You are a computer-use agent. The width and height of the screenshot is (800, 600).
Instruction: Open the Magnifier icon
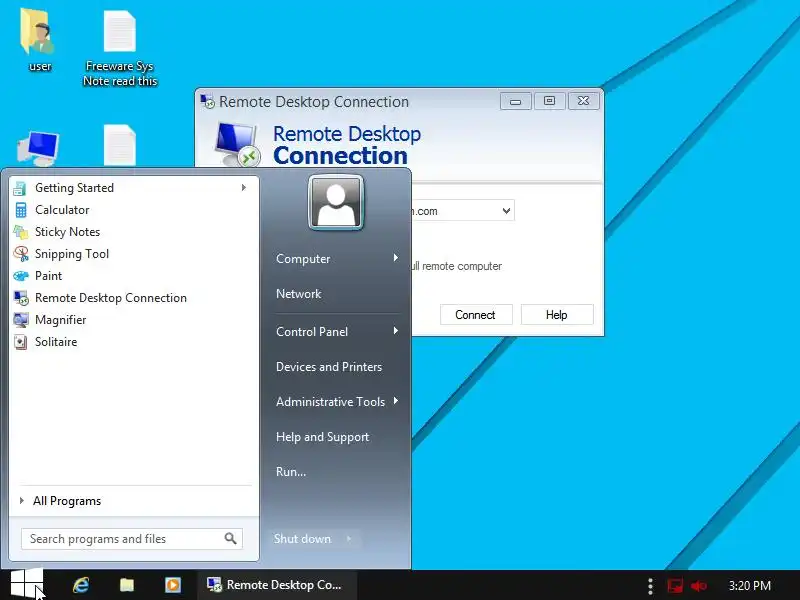21,320
